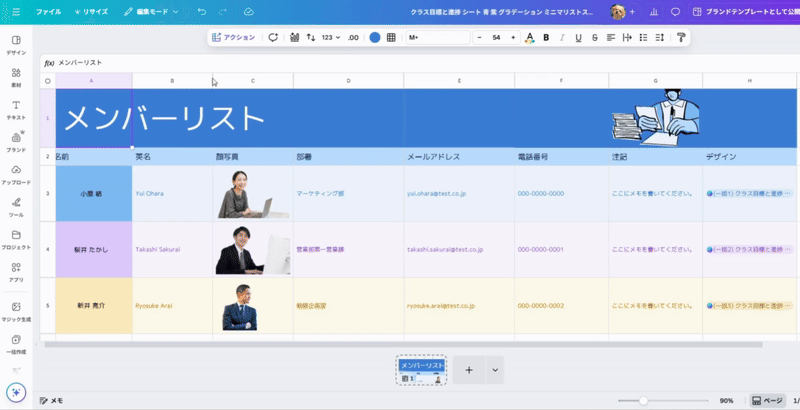Toggle underline formatting in toolbar
The width and height of the screenshot is (800, 410).
(x=578, y=37)
